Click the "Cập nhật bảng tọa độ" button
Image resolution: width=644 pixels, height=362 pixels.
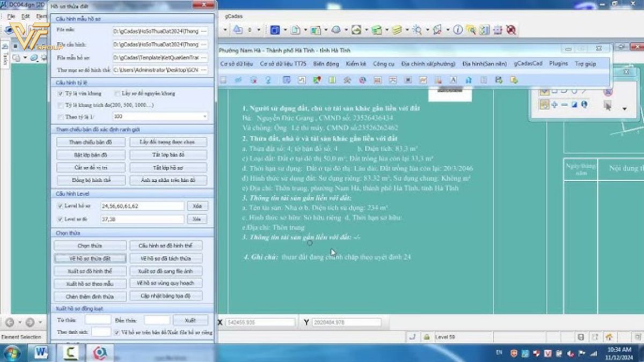pos(165,296)
